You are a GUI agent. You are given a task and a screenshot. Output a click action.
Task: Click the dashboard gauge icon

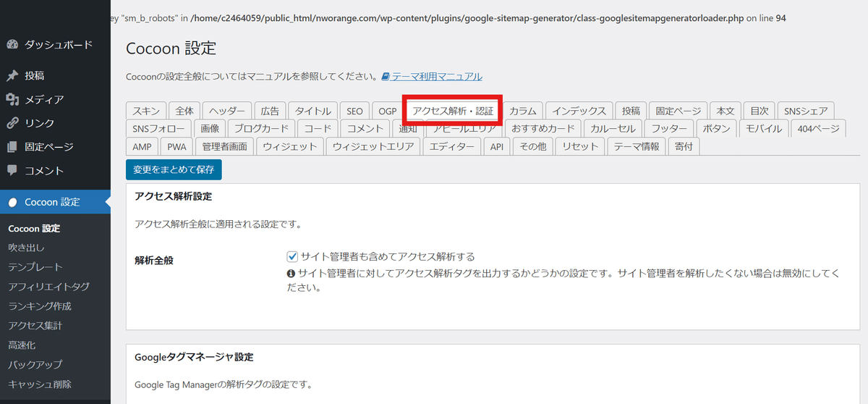click(12, 45)
